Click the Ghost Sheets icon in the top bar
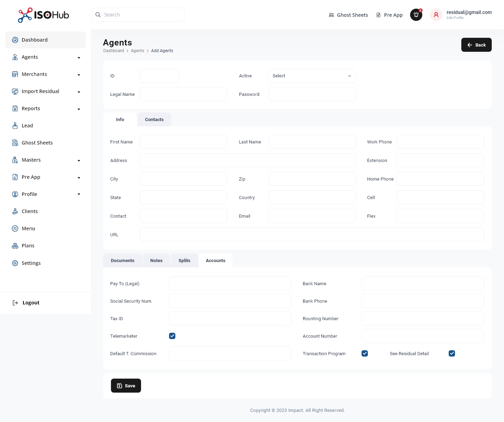504x422 pixels. click(331, 15)
